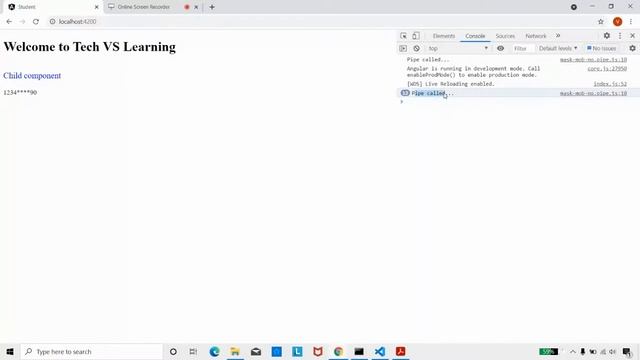Switch to the Sources tab
Image resolution: width=640 pixels, height=360 pixels.
point(505,36)
